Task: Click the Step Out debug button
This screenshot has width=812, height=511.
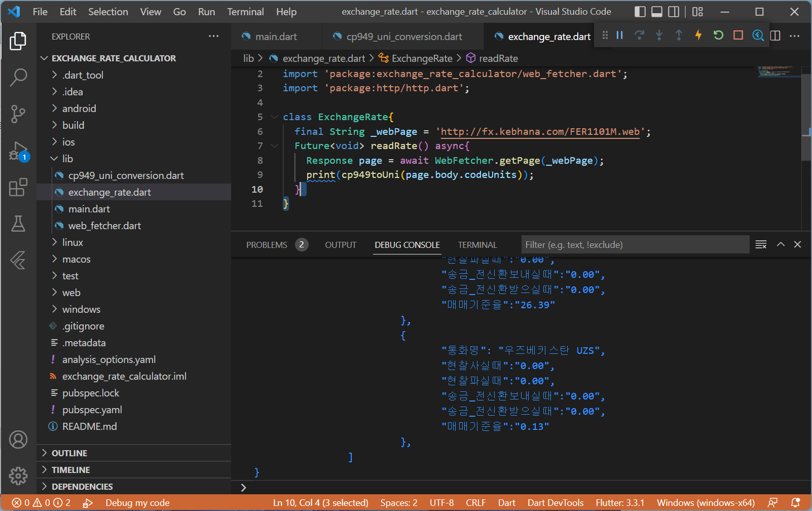Action: tap(679, 35)
